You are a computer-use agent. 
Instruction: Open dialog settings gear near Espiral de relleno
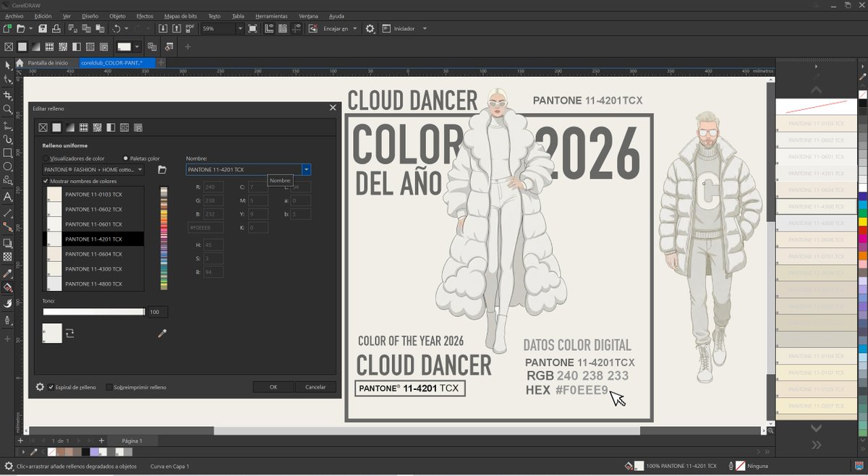point(41,387)
